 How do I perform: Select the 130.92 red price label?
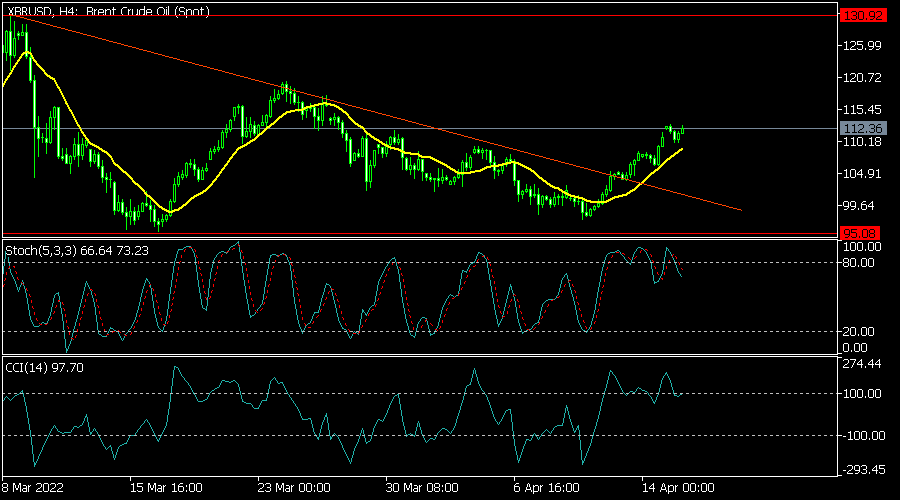coord(863,15)
